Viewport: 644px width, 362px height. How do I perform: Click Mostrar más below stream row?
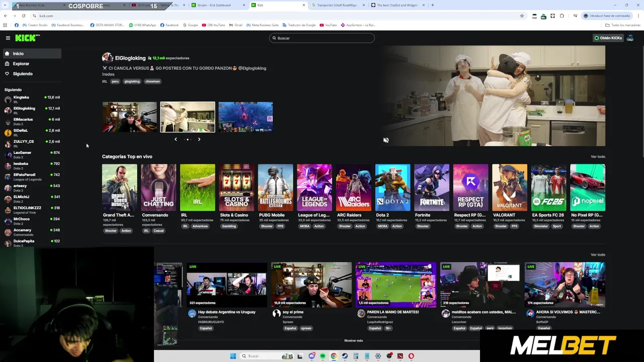coord(353,340)
